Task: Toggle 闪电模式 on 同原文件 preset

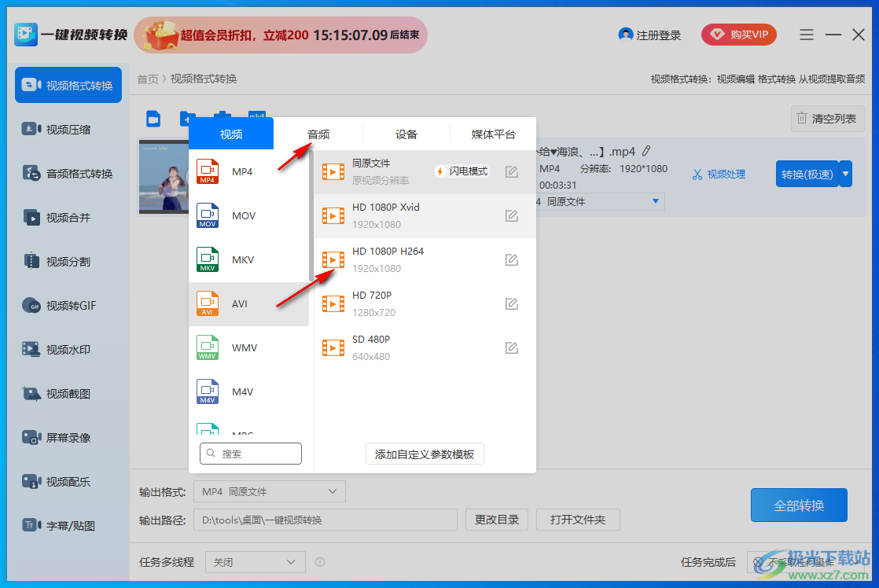Action: click(x=462, y=171)
